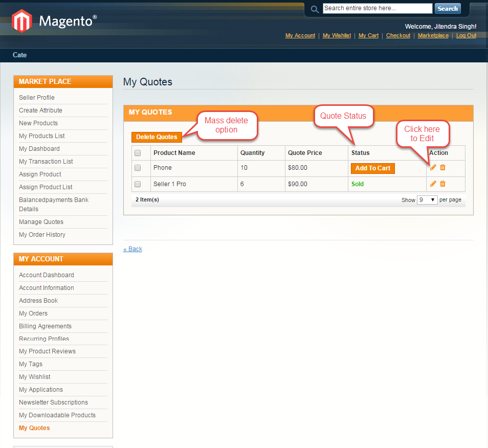Open the My Cart header link
Image resolution: width=488 pixels, height=448 pixels.
pos(368,35)
